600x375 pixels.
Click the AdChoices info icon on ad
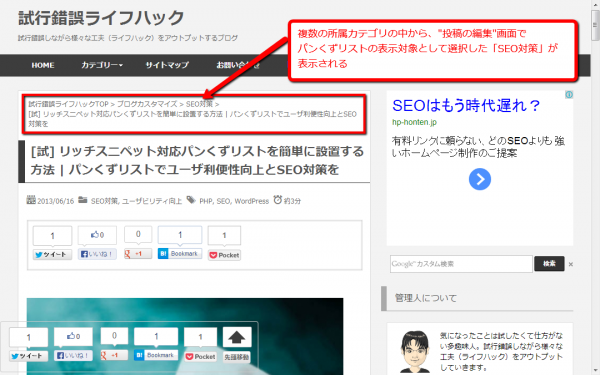(569, 95)
